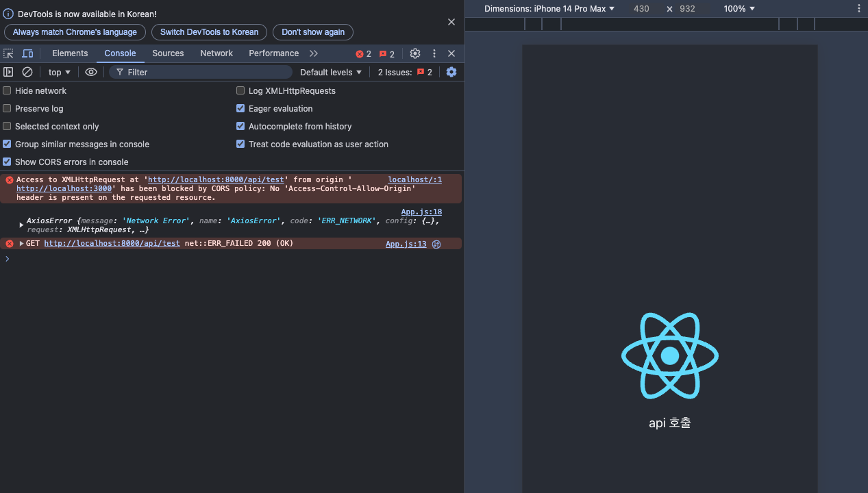The width and height of the screenshot is (868, 493).
Task: Disable Treat code evaluation as user action
Action: click(x=240, y=144)
